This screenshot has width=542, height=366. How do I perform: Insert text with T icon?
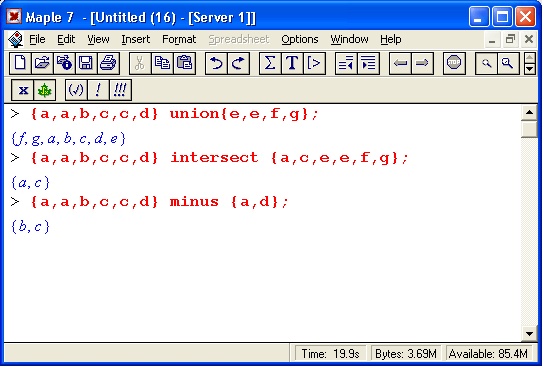point(292,63)
